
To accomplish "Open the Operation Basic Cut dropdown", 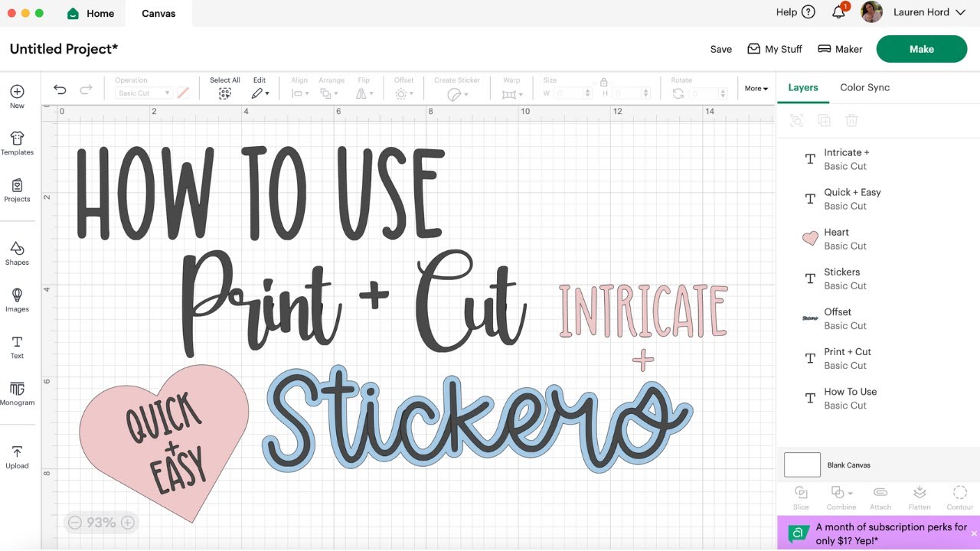I will coord(144,93).
